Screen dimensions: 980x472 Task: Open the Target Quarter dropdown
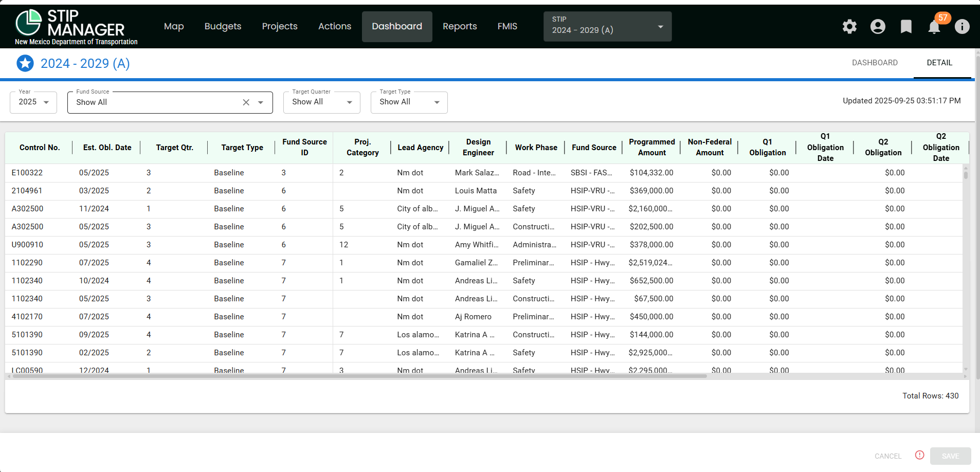322,102
